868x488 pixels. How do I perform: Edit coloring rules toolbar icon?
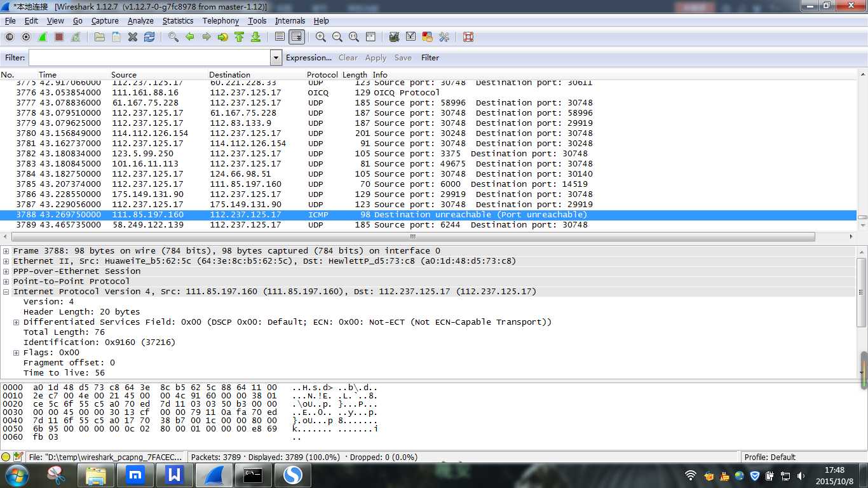click(x=428, y=37)
